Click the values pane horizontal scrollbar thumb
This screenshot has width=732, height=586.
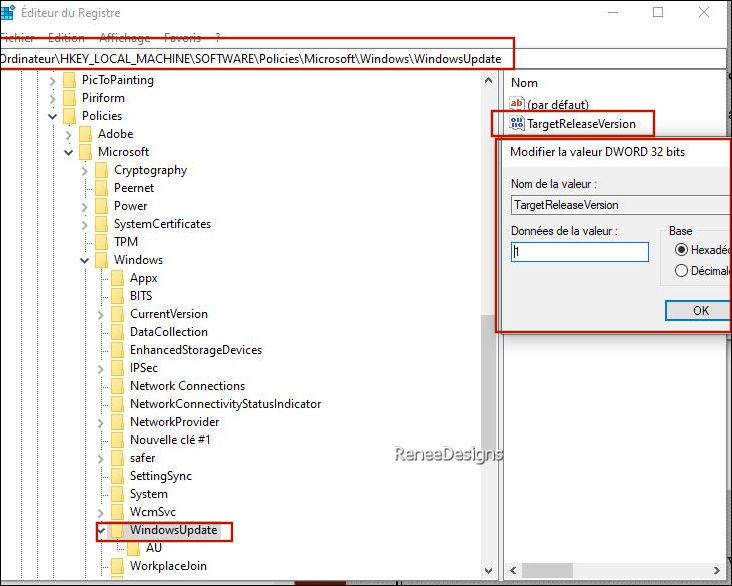click(x=547, y=570)
